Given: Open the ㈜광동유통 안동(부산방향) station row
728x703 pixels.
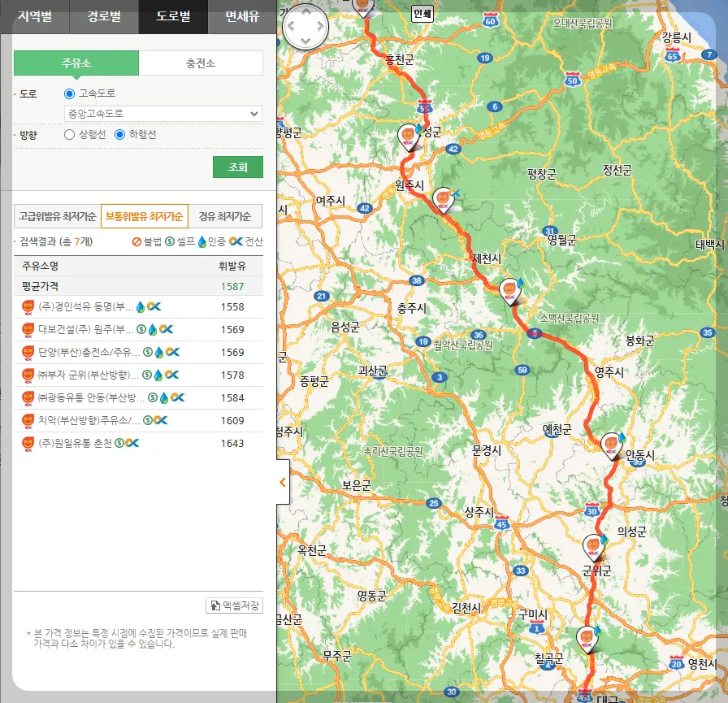Looking at the screenshot, I should pyautogui.click(x=138, y=398).
